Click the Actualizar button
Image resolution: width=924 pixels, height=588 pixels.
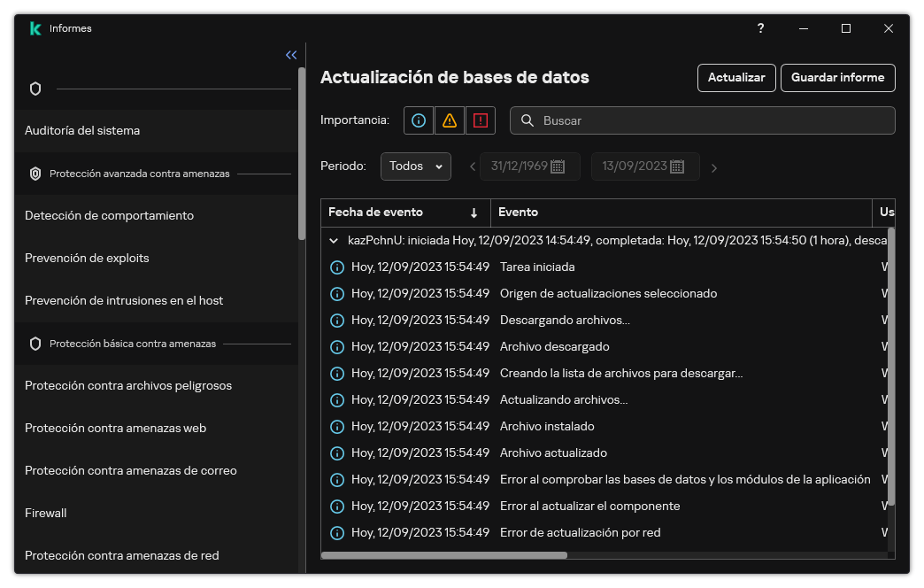[x=736, y=78]
